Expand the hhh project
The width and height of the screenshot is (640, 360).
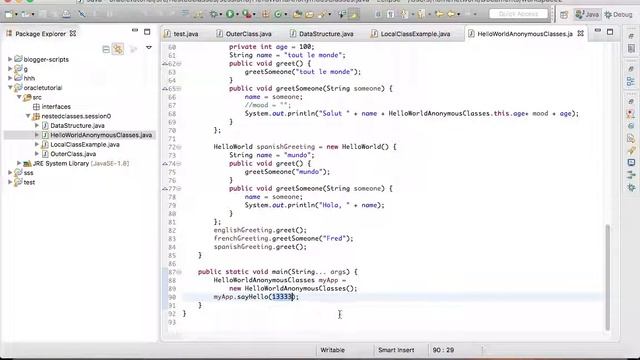coord(10,78)
